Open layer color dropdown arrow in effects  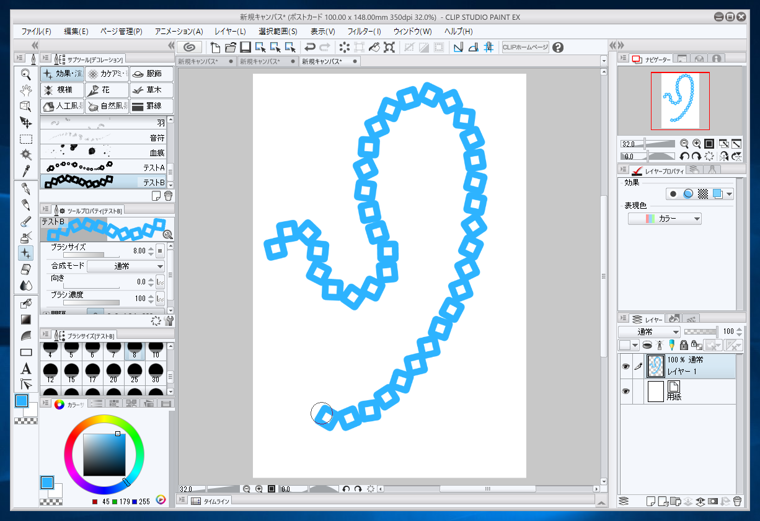coord(729,194)
